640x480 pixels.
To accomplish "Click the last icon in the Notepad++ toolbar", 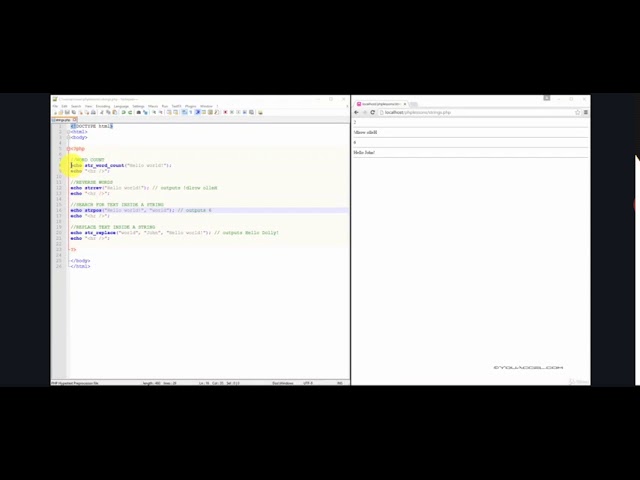I will (260, 112).
